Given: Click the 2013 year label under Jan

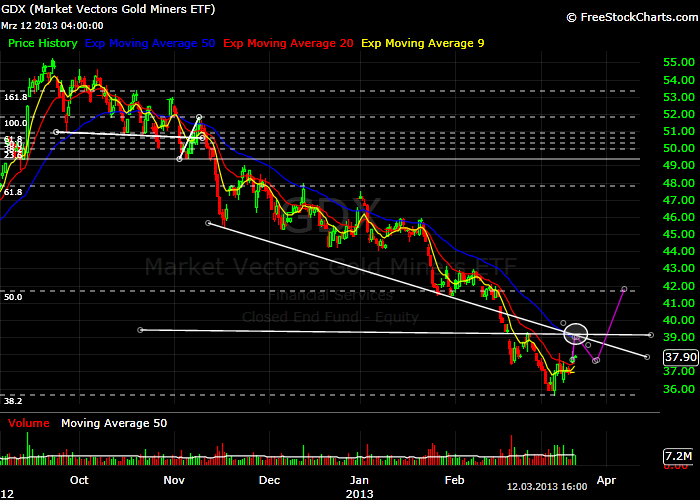Looking at the screenshot, I should tap(359, 494).
